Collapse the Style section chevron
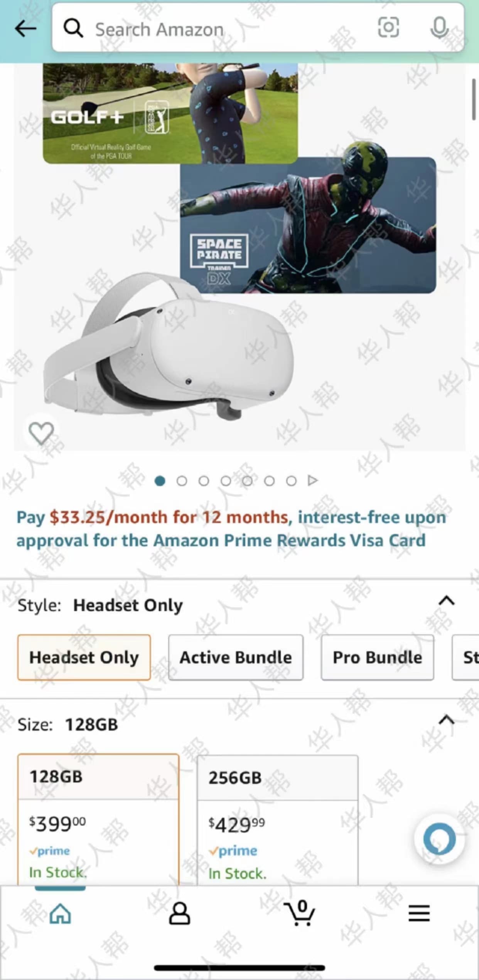 [447, 601]
